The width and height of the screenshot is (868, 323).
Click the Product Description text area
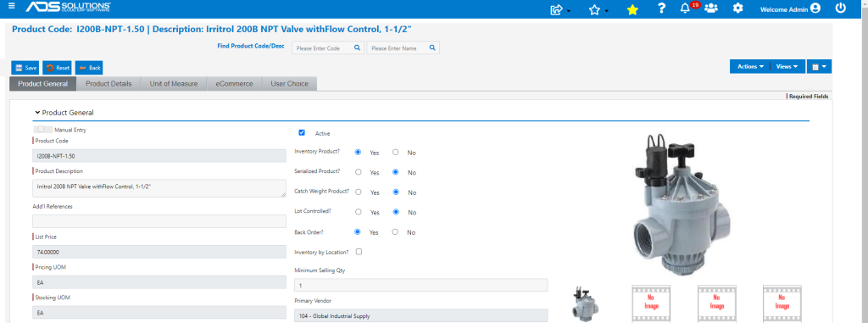[159, 188]
